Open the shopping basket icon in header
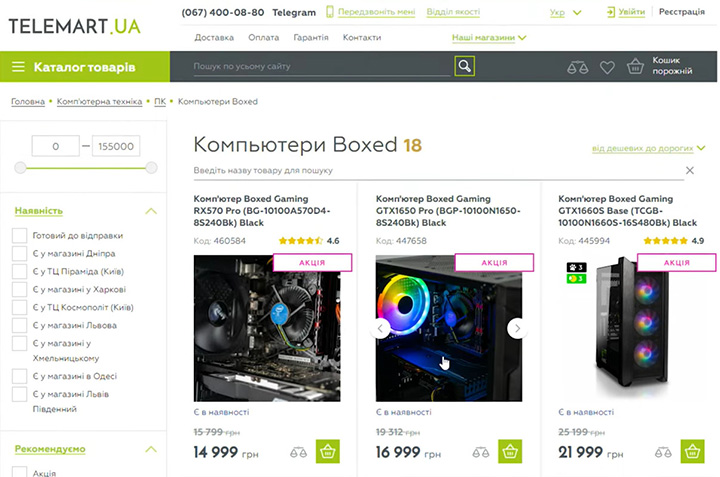 (635, 67)
